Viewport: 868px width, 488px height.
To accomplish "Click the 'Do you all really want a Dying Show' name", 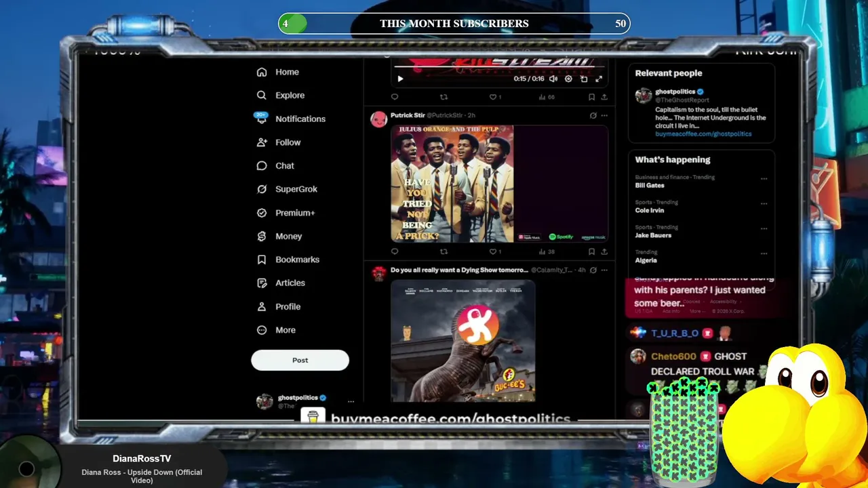I will pos(459,270).
